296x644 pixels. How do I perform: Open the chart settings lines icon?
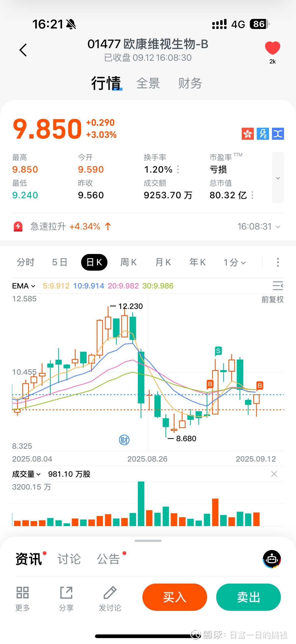coord(278,285)
